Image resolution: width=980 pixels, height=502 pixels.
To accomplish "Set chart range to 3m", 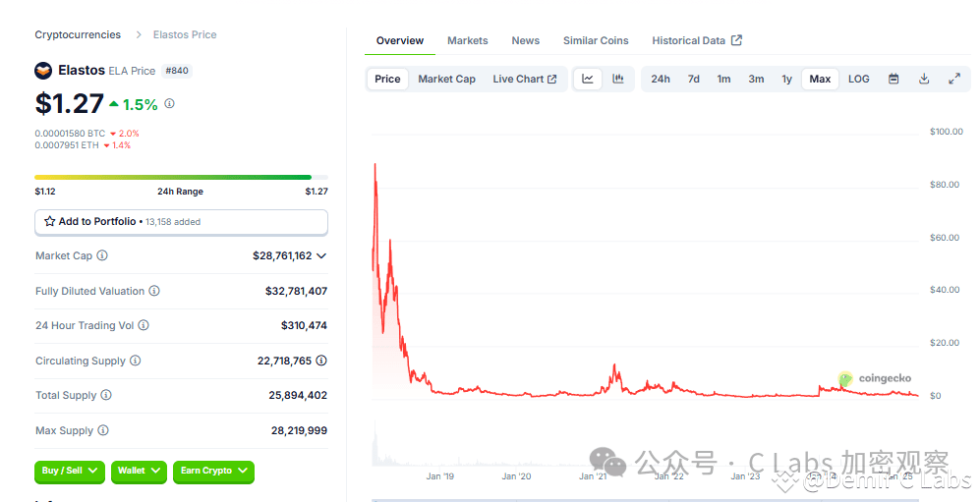I will (756, 79).
